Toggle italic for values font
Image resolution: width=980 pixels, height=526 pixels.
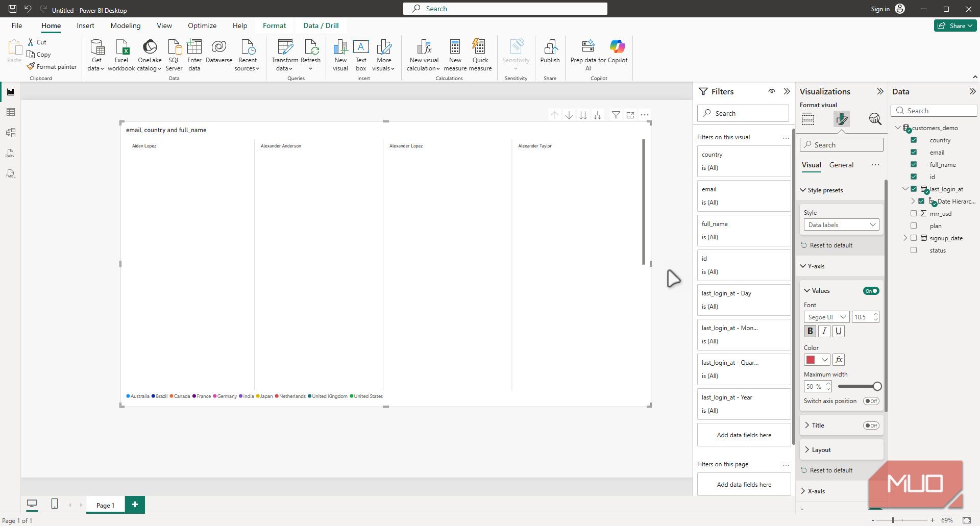point(824,331)
